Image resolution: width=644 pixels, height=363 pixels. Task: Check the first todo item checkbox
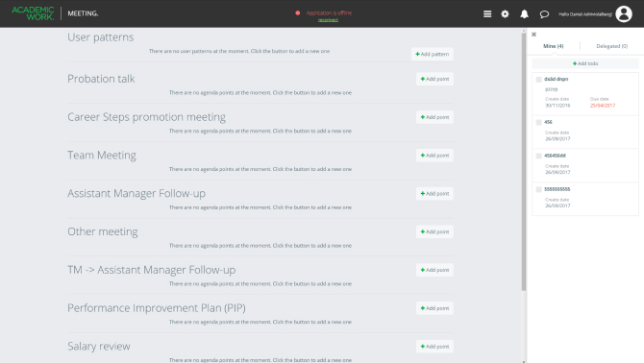[538, 80]
